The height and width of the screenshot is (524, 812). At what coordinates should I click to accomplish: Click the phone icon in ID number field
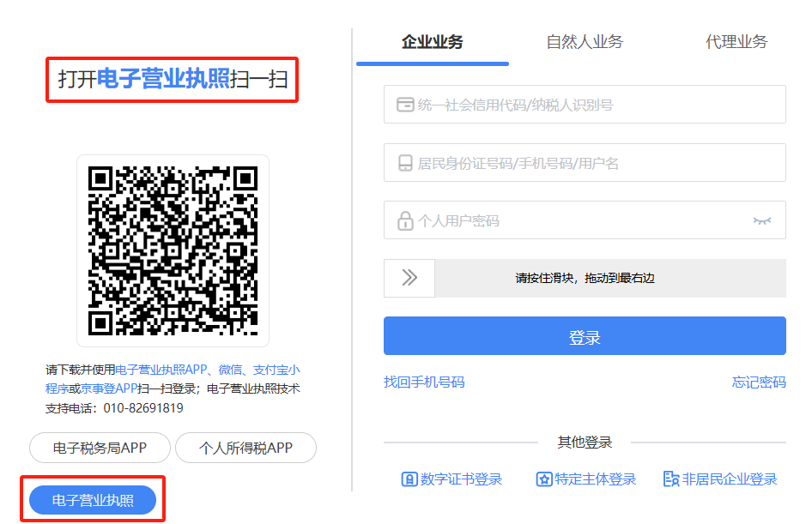point(405,163)
